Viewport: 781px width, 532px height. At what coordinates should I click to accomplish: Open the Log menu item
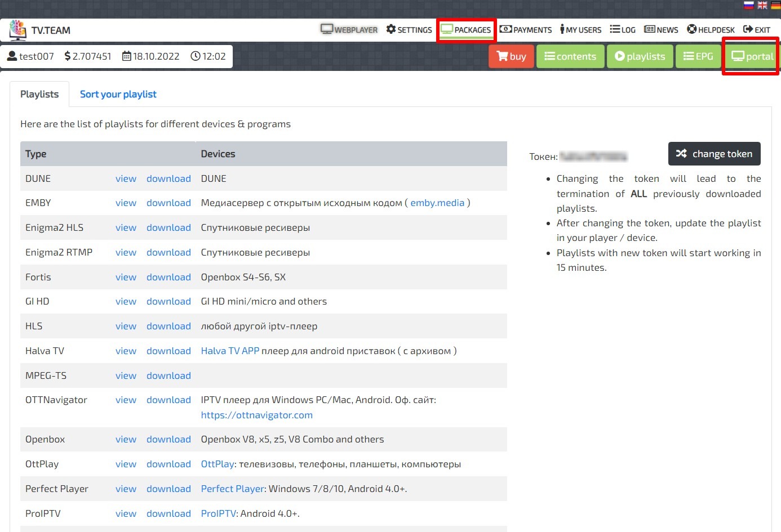[623, 29]
